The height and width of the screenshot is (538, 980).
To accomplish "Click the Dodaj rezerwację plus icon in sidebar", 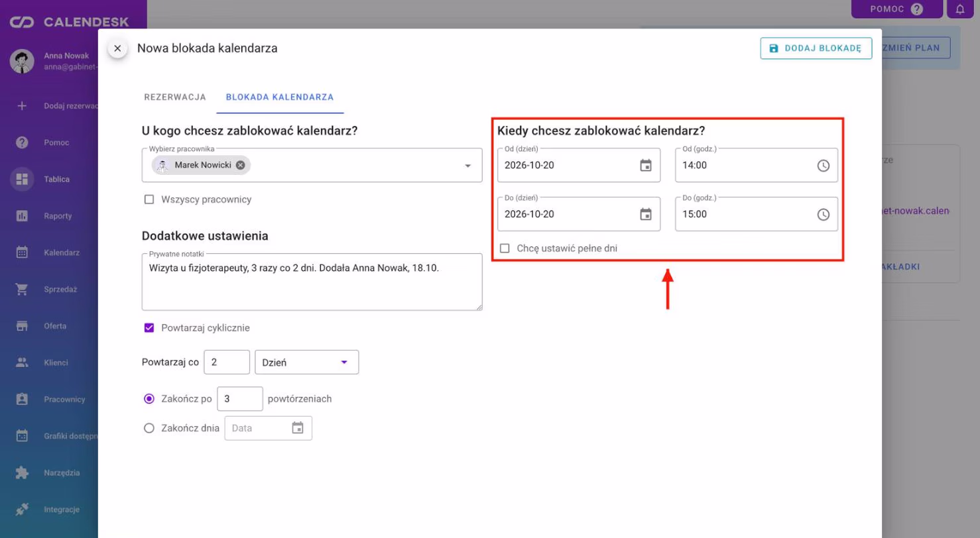I will [x=22, y=105].
